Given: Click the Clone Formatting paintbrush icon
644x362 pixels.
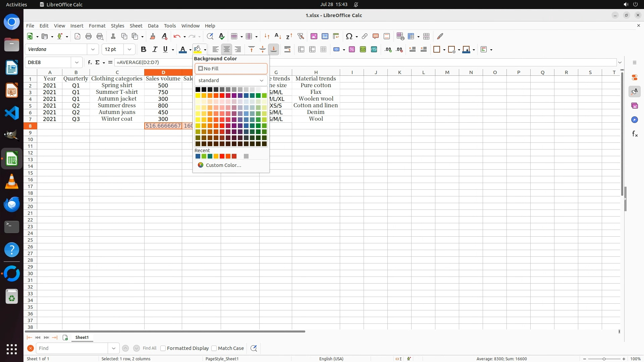Looking at the screenshot, I should point(153,36).
